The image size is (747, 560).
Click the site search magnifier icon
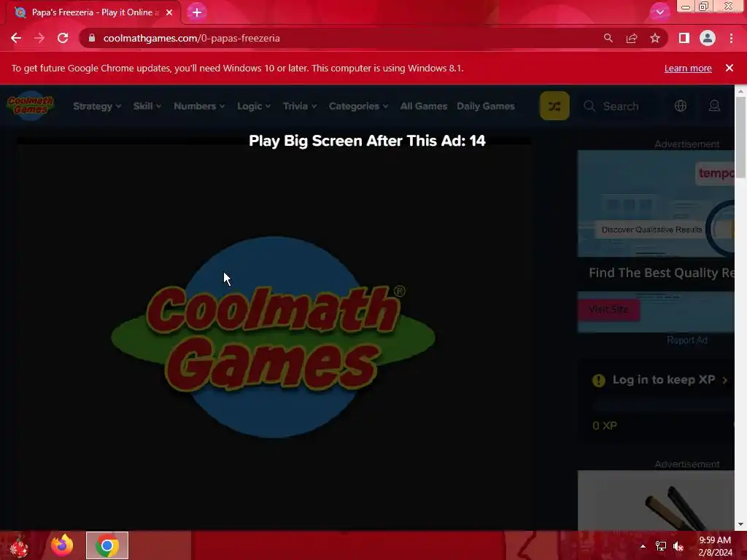pos(589,106)
